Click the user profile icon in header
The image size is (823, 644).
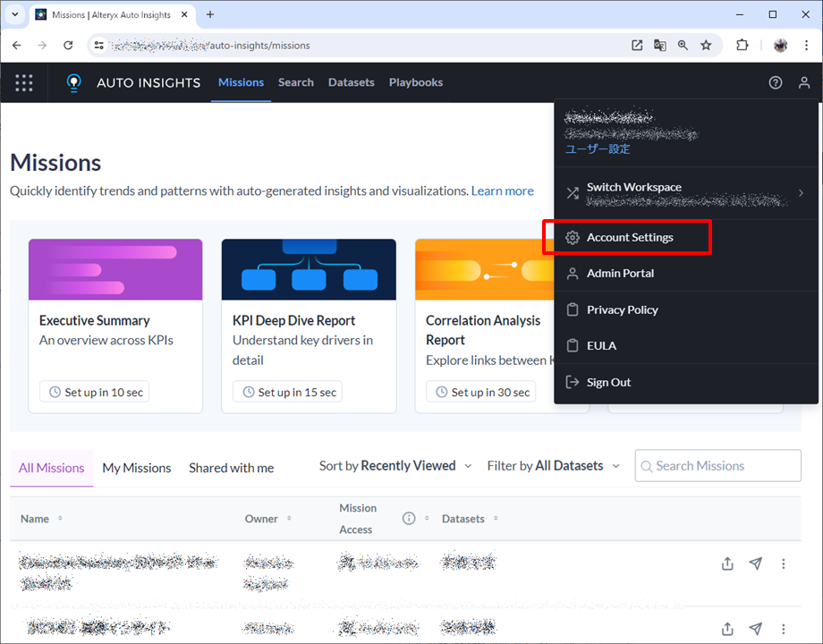pos(804,82)
